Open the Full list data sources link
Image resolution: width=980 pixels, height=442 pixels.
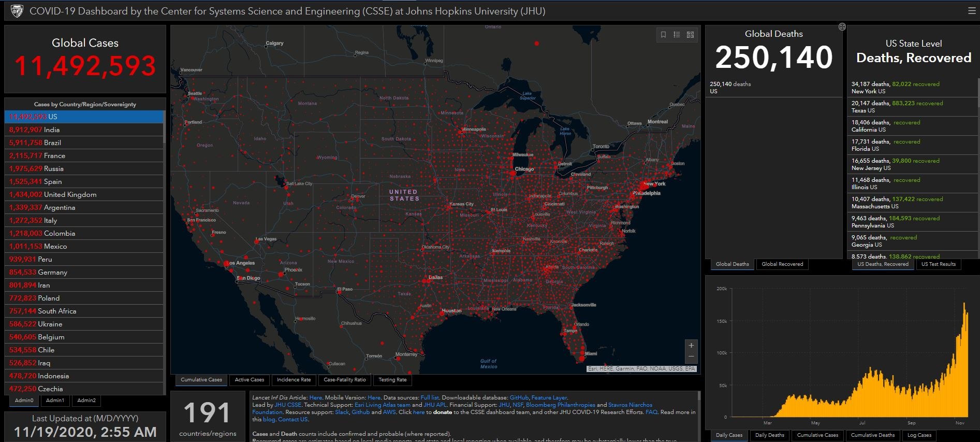430,397
